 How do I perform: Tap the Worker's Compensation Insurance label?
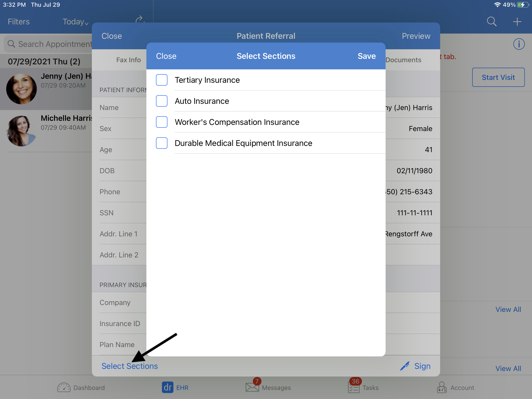tap(237, 122)
